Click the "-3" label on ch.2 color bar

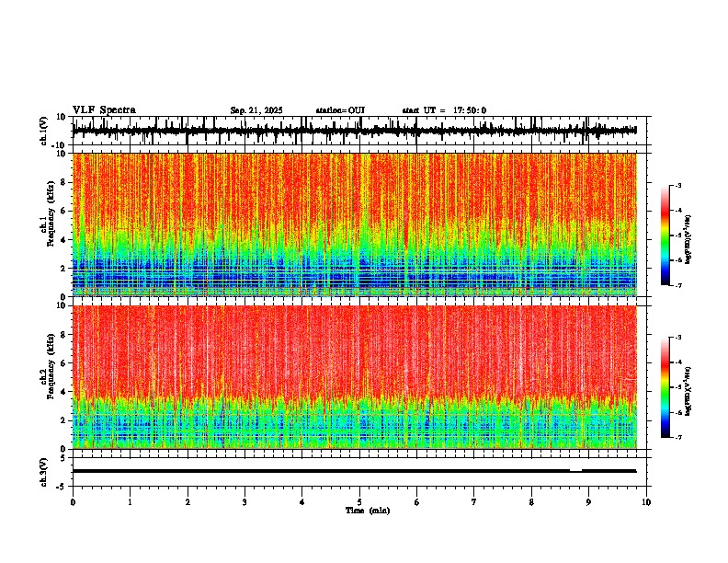[678, 338]
